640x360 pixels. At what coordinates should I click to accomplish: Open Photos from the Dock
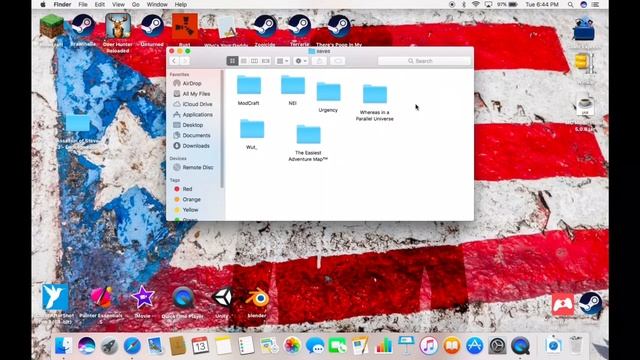point(292,346)
